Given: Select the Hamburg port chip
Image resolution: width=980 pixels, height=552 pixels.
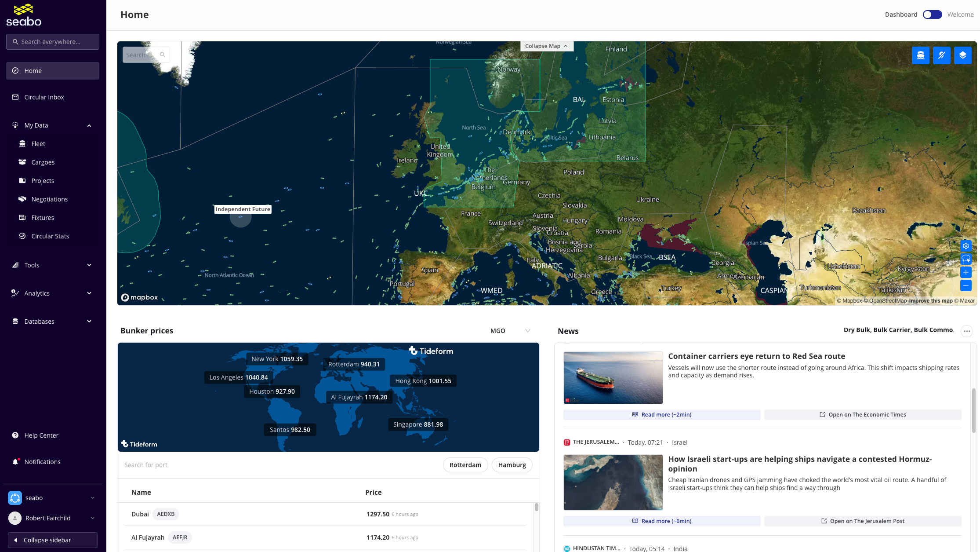Looking at the screenshot, I should coord(512,465).
